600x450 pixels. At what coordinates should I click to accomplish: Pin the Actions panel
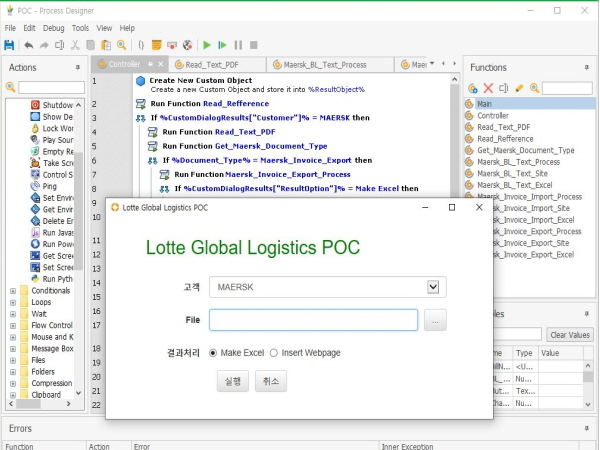[78, 67]
